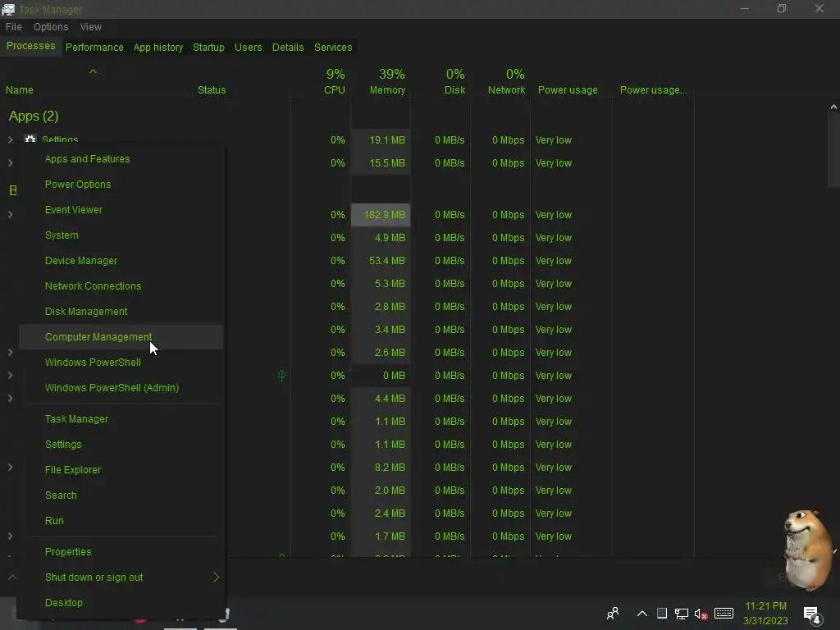Choose Apps and Features from the menu
The height and width of the screenshot is (630, 840).
tap(87, 159)
